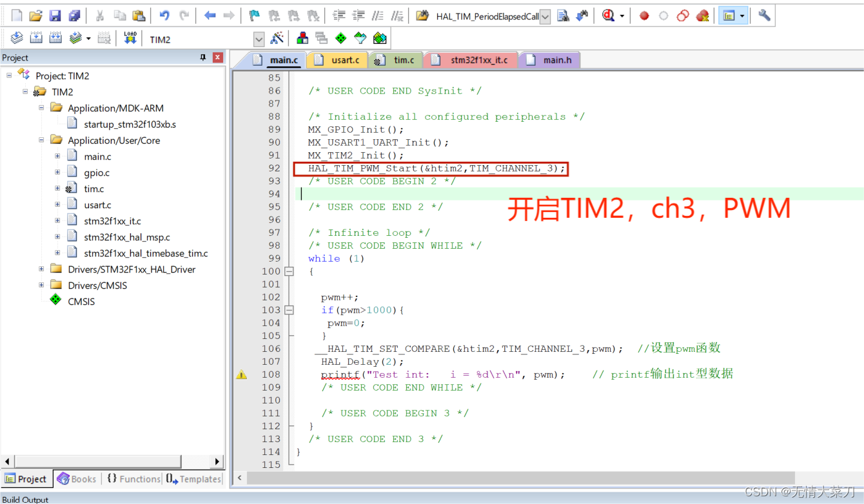
Task: Toggle the project window layout icon
Action: (x=729, y=15)
